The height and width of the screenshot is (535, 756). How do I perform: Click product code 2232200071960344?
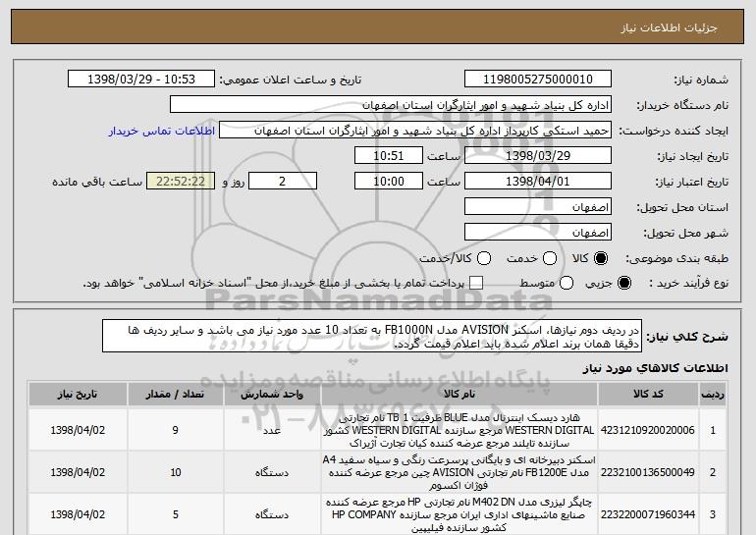tap(648, 514)
